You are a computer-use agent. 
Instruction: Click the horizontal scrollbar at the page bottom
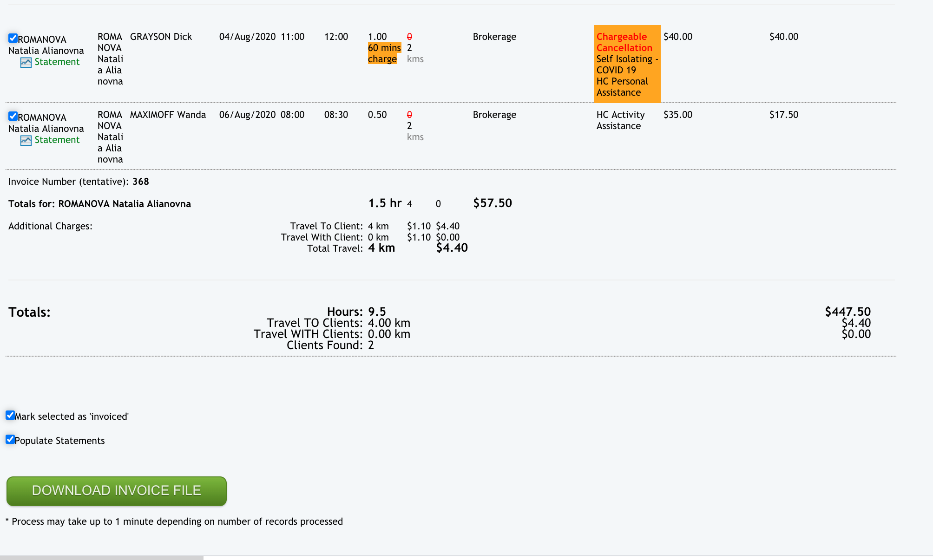[x=101, y=557]
